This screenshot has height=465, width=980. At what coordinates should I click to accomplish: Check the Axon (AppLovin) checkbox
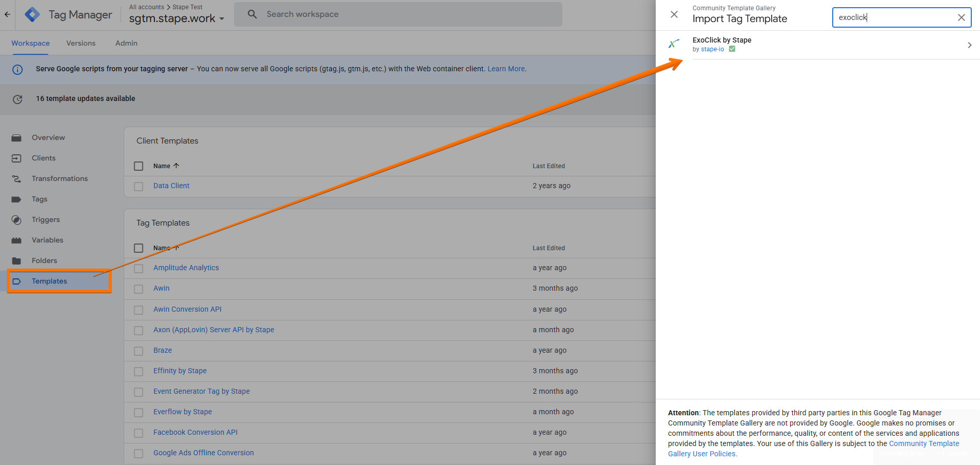139,331
